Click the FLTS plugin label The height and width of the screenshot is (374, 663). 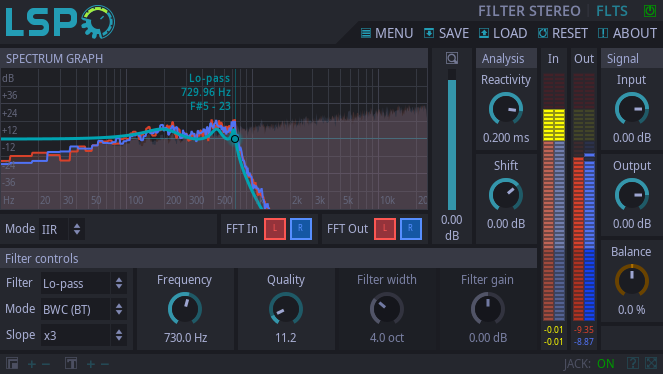tap(612, 11)
